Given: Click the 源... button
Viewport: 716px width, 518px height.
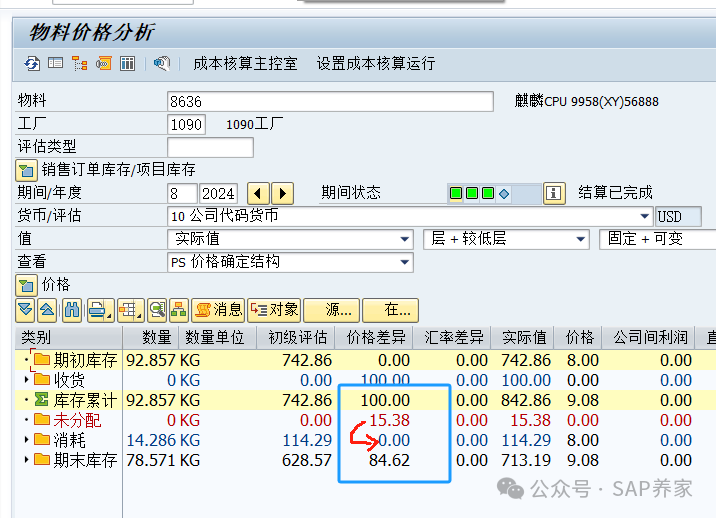Looking at the screenshot, I should (x=332, y=310).
